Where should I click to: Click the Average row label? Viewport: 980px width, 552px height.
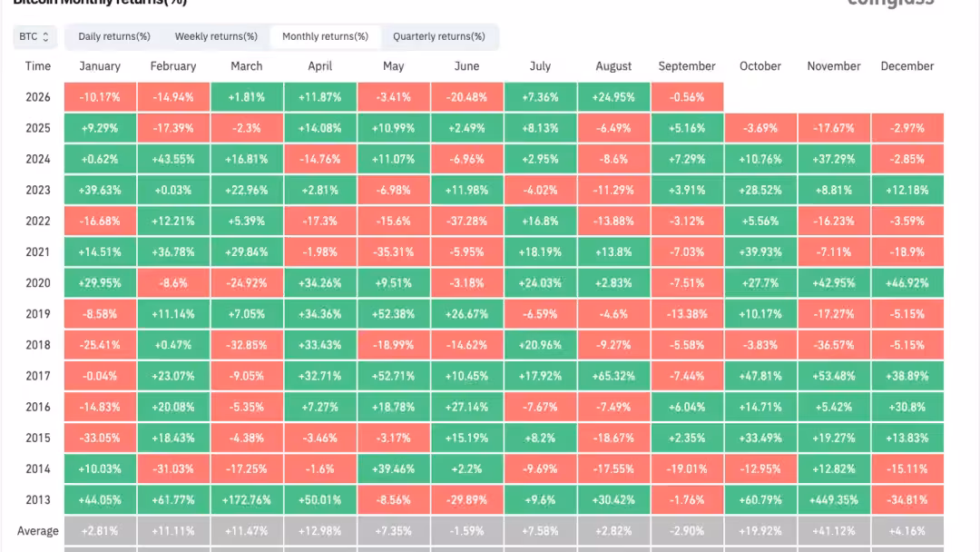[37, 531]
